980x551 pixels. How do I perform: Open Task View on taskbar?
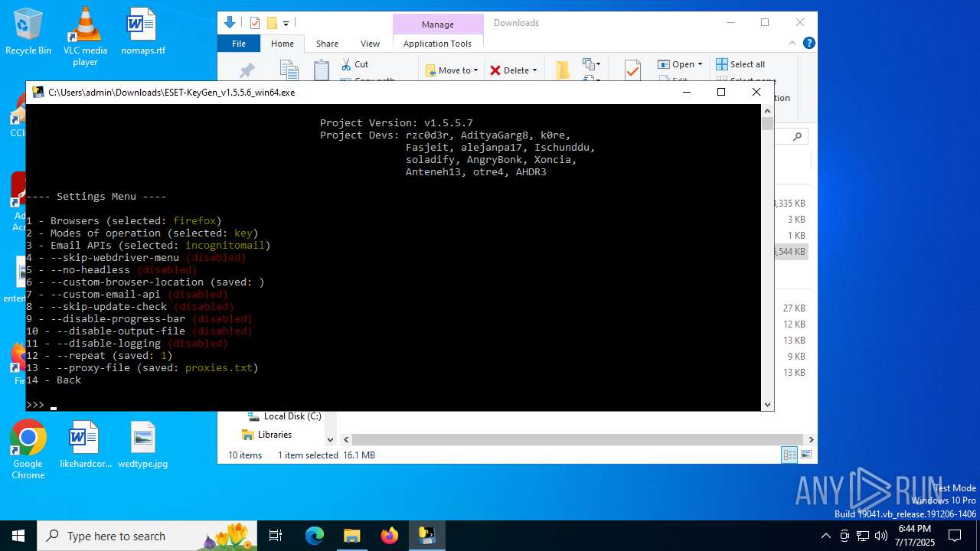click(276, 536)
